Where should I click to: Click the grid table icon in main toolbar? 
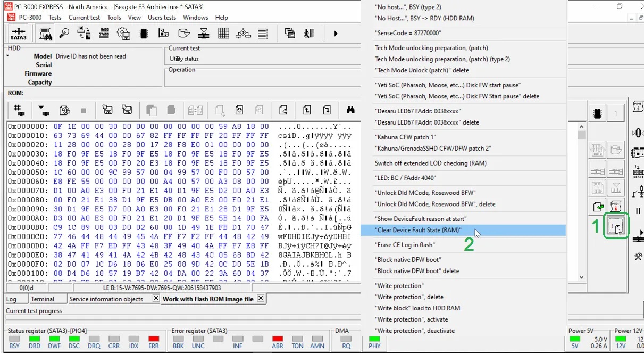click(x=223, y=34)
